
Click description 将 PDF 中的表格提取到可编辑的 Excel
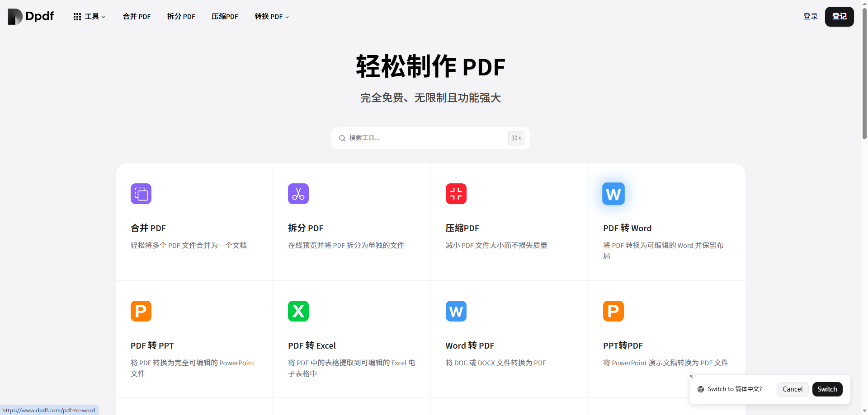click(x=351, y=368)
